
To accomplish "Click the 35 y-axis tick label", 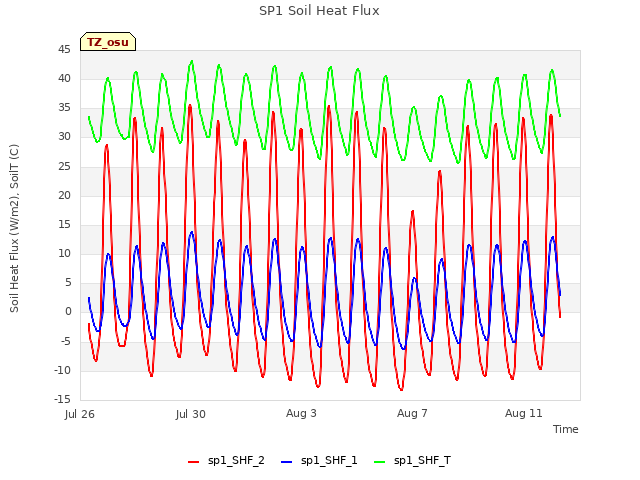I will point(64,108).
